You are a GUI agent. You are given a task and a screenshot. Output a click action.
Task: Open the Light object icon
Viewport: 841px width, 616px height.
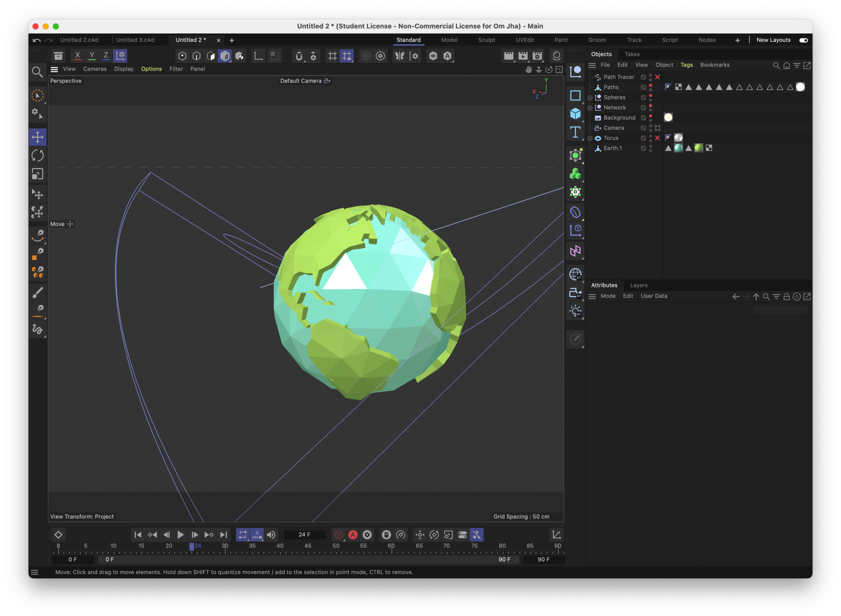(x=575, y=311)
